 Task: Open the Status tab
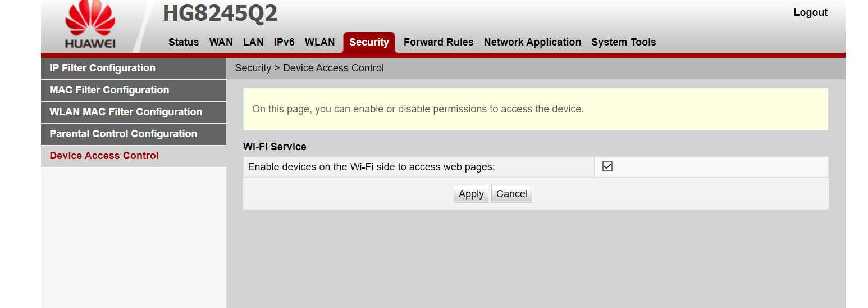184,42
